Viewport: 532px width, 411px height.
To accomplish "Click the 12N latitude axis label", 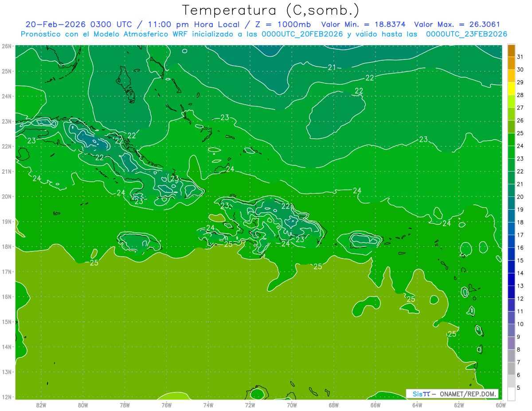I will (x=6, y=397).
